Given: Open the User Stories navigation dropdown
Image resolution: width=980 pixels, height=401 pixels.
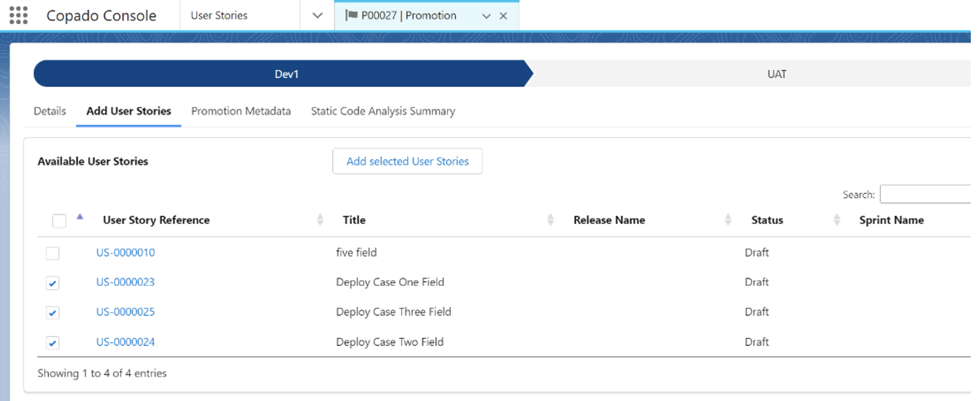Looking at the screenshot, I should pos(317,16).
